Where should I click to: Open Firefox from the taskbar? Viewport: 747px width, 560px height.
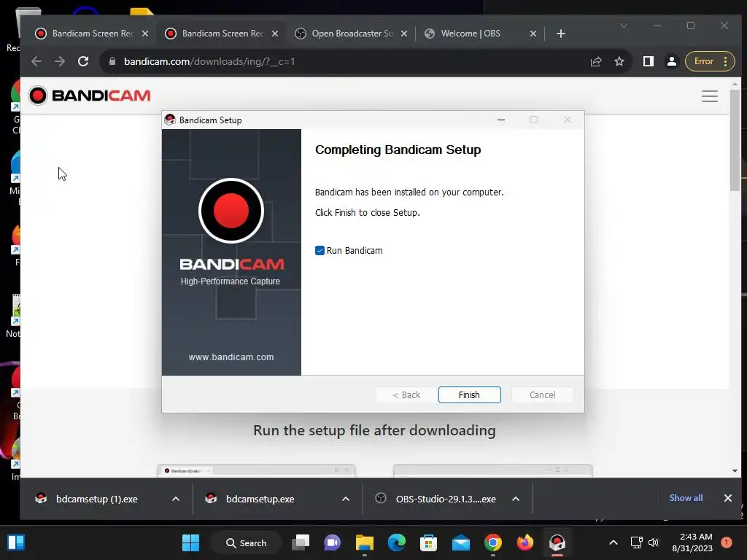click(x=525, y=542)
